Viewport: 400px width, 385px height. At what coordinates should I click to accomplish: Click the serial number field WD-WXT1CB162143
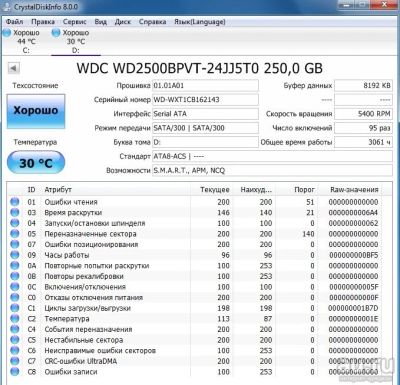tap(205, 100)
